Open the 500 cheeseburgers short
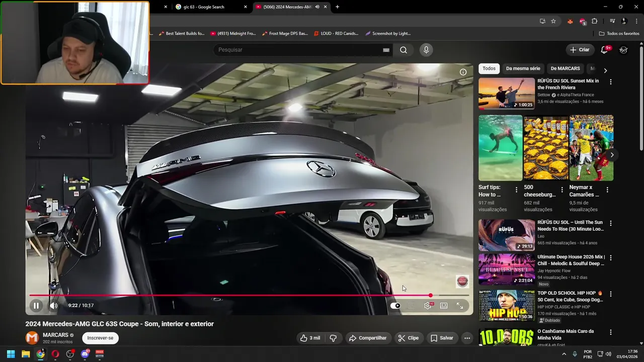644x362 pixels. (x=546, y=148)
